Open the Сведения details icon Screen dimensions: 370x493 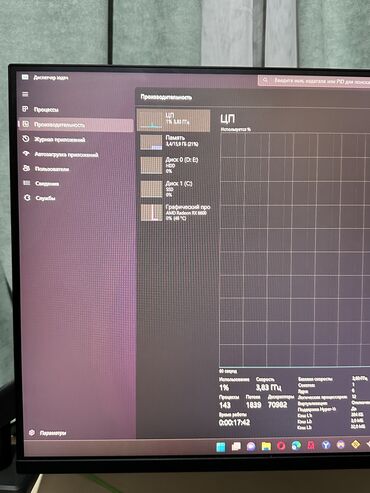tap(26, 183)
